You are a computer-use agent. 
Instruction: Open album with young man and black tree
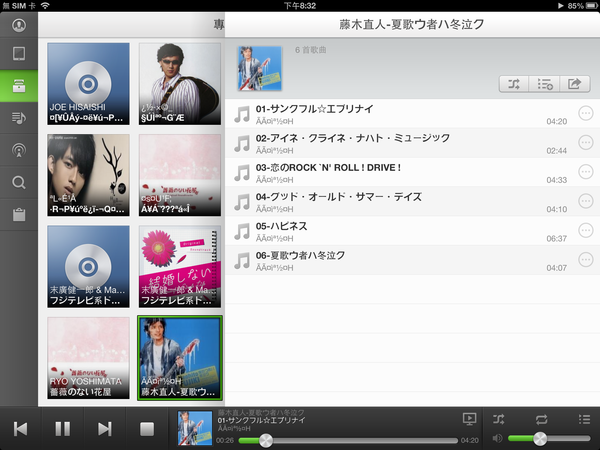(88, 175)
